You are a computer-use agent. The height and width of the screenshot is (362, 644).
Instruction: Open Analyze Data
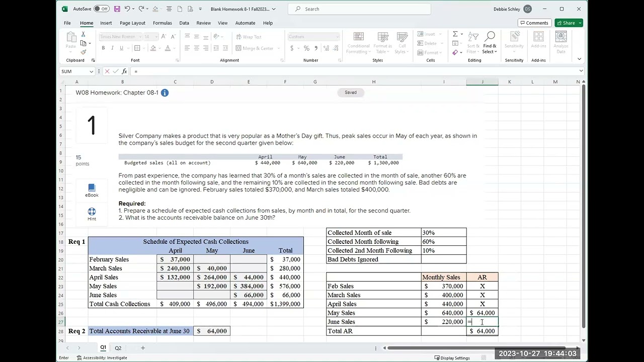pos(560,43)
